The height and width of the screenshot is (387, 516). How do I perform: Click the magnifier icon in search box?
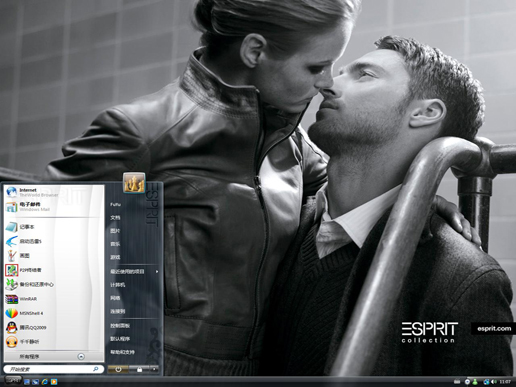[x=95, y=369]
